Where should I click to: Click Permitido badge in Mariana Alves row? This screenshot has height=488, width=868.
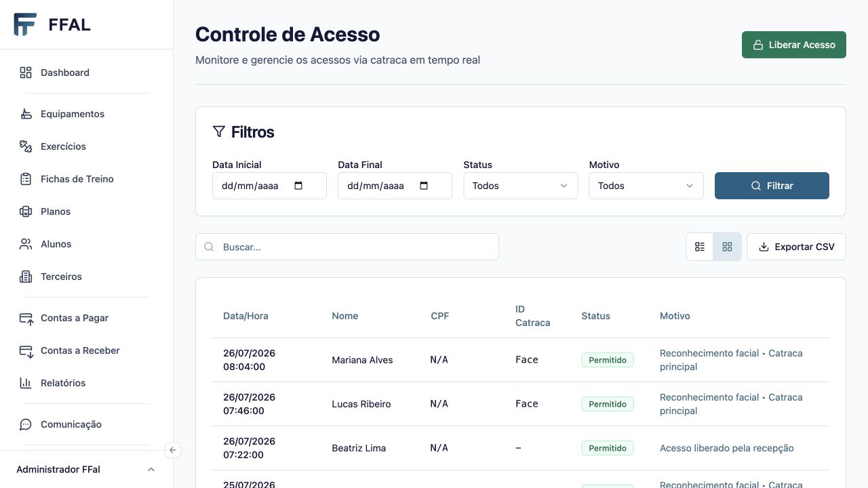click(608, 360)
